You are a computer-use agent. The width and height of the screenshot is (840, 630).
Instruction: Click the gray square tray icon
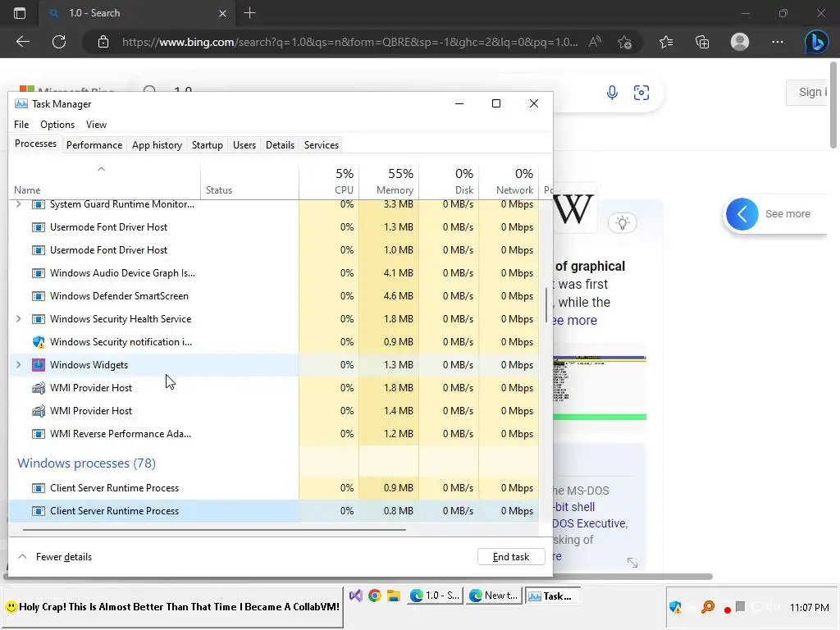[741, 606]
